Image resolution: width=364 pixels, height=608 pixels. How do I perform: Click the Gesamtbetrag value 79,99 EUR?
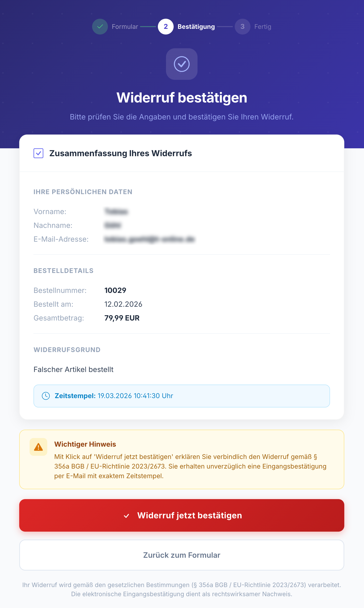(122, 318)
